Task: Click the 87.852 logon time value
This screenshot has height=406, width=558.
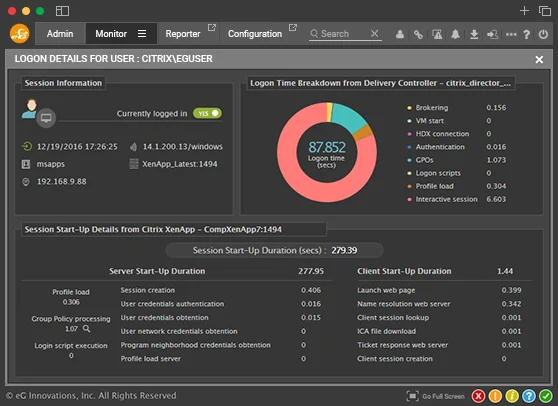Action: pyautogui.click(x=327, y=147)
